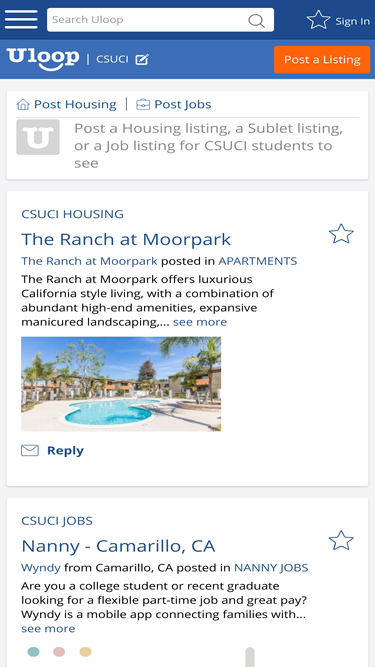375x667 pixels.
Task: Open the hamburger navigation menu
Action: [21, 20]
